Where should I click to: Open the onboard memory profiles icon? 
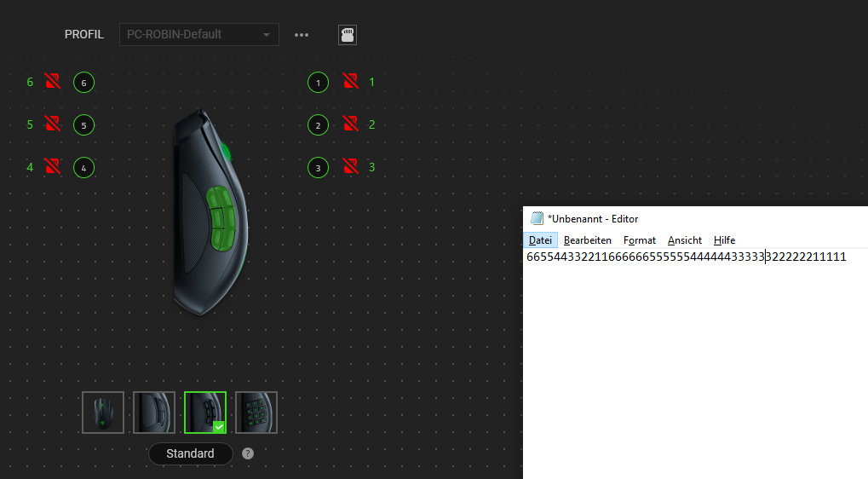[348, 35]
